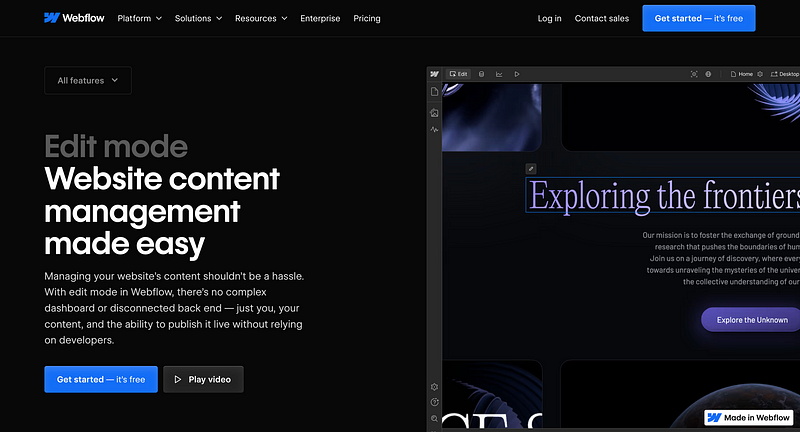
Task: Click top-right Get started button
Action: click(698, 18)
